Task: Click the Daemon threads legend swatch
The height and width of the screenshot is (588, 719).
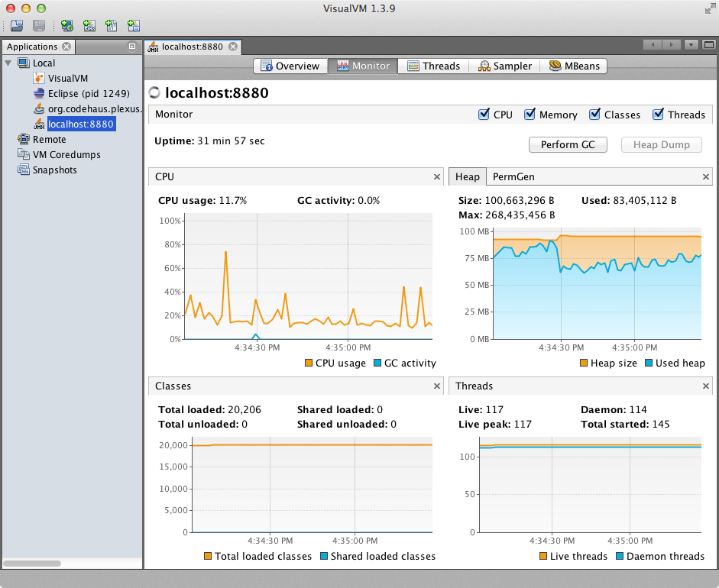Action: (x=620, y=556)
